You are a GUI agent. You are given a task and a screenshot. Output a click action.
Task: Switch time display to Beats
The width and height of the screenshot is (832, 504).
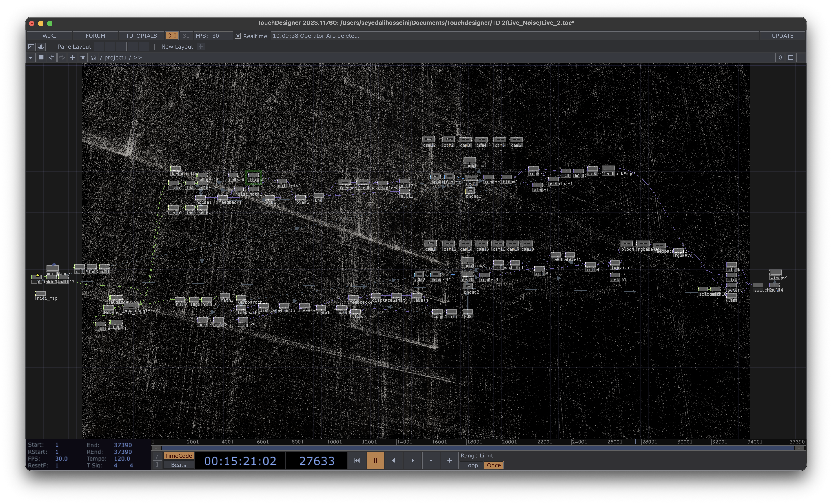178,465
